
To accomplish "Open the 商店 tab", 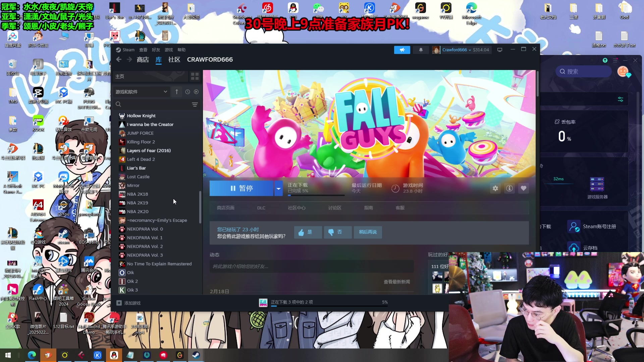I will (143, 60).
